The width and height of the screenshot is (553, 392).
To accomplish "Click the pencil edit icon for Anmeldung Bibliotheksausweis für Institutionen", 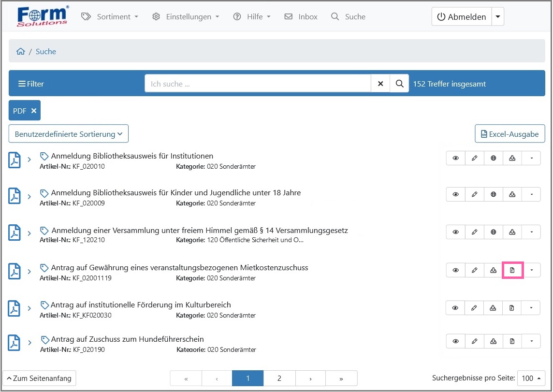I will (474, 158).
